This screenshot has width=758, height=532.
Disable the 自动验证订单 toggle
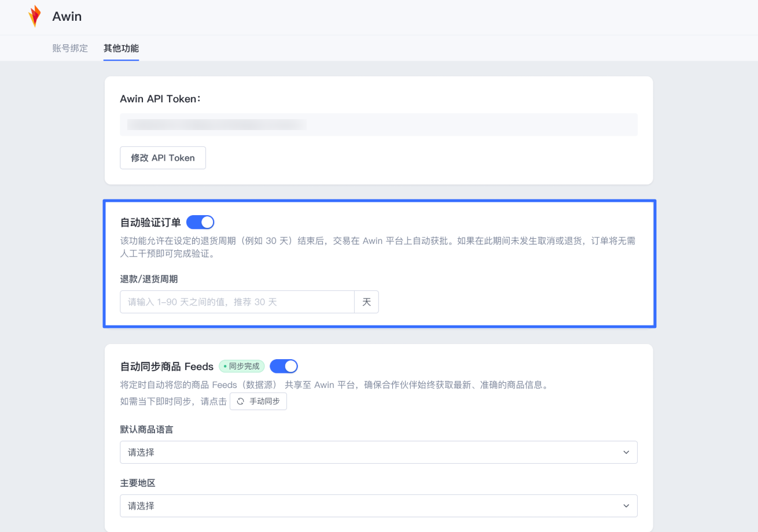pos(200,222)
